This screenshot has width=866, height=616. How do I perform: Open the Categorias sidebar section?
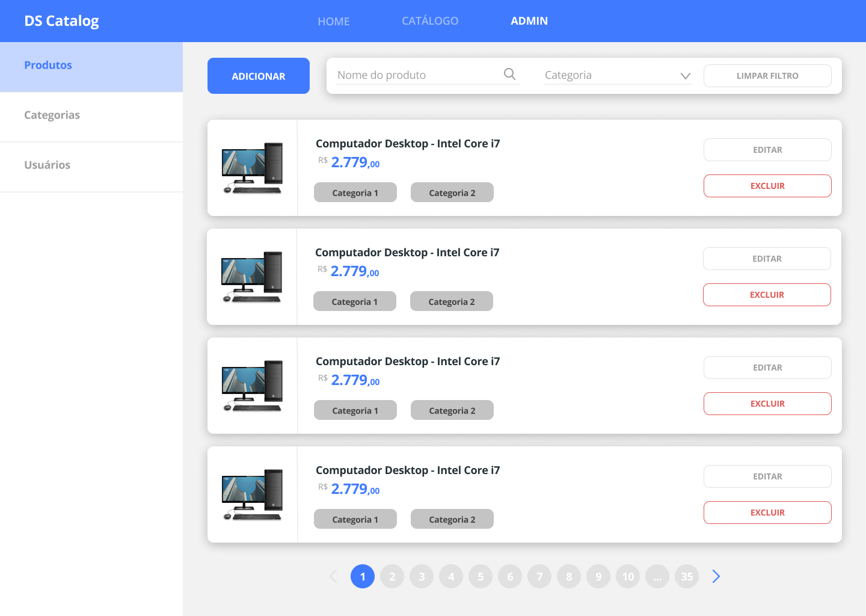[x=52, y=115]
